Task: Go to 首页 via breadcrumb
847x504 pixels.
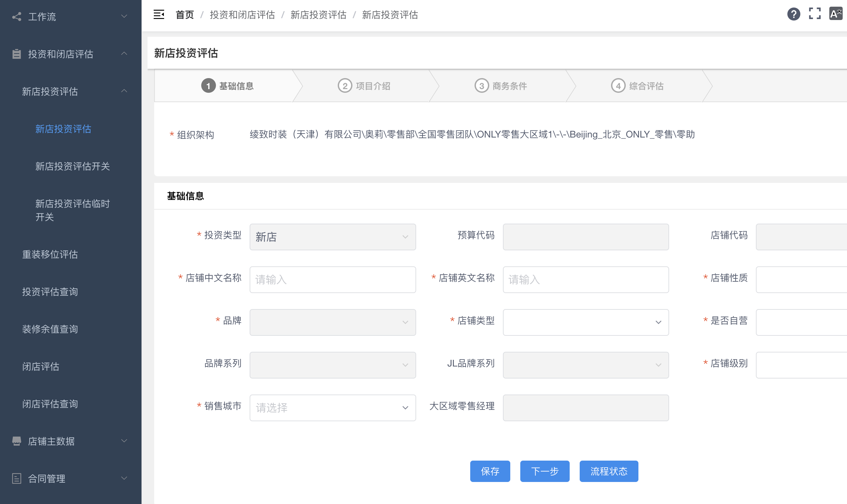Action: click(185, 15)
